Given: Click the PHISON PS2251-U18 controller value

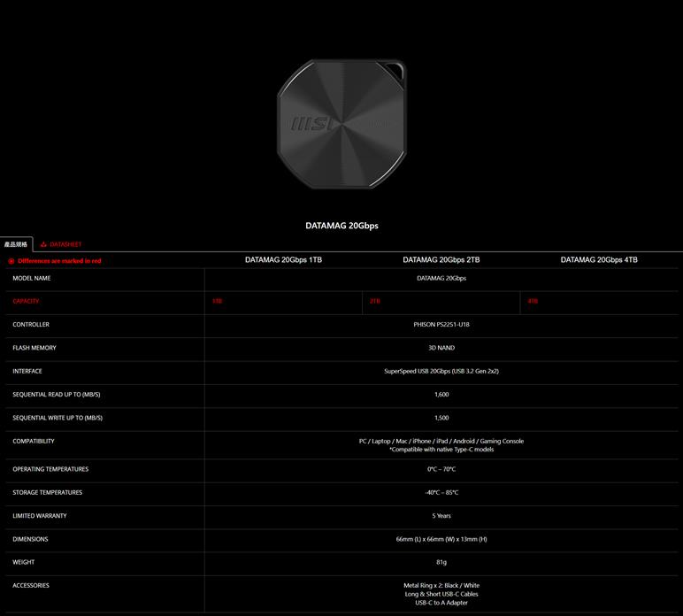Looking at the screenshot, I should pos(441,325).
